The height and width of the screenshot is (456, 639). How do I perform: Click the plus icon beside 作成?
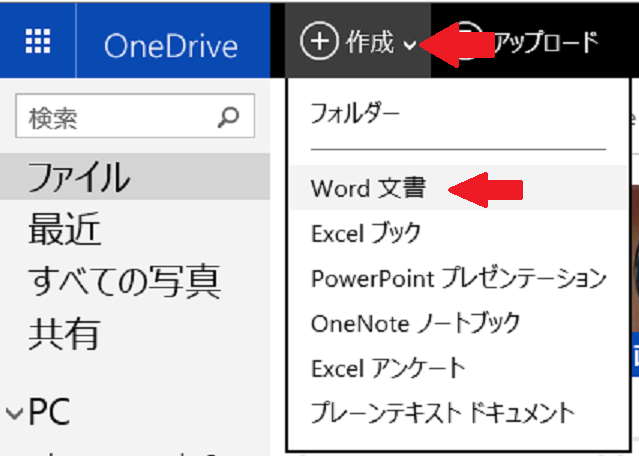320,41
